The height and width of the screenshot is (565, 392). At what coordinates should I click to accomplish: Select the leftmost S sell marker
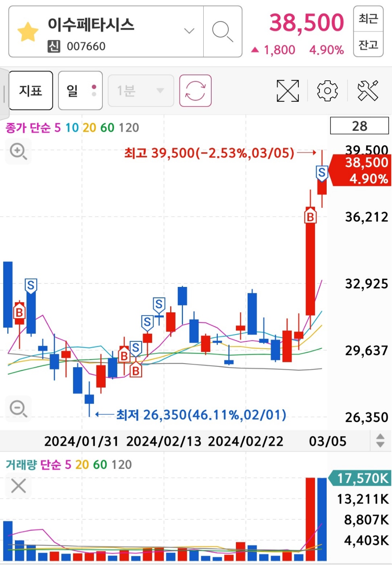point(31,286)
